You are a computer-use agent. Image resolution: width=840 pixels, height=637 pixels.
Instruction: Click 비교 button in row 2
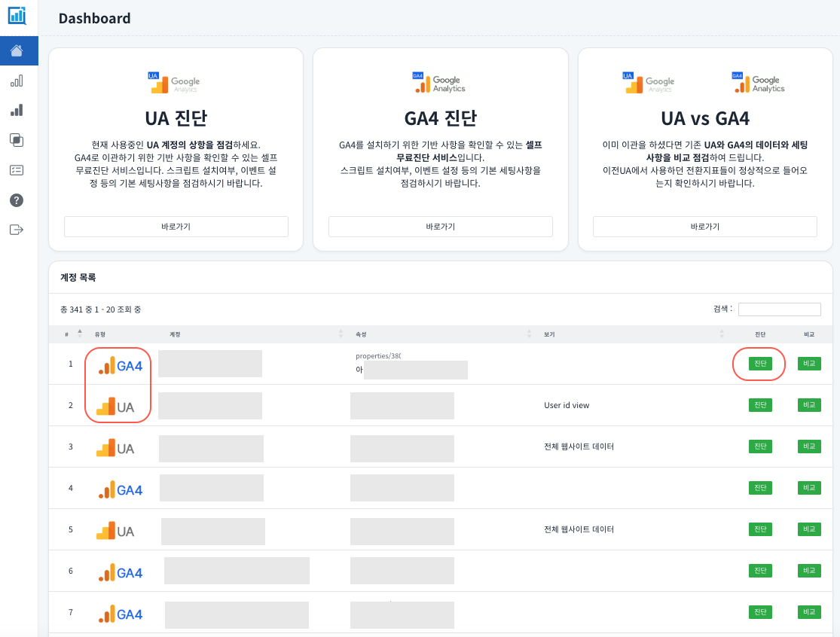809,405
